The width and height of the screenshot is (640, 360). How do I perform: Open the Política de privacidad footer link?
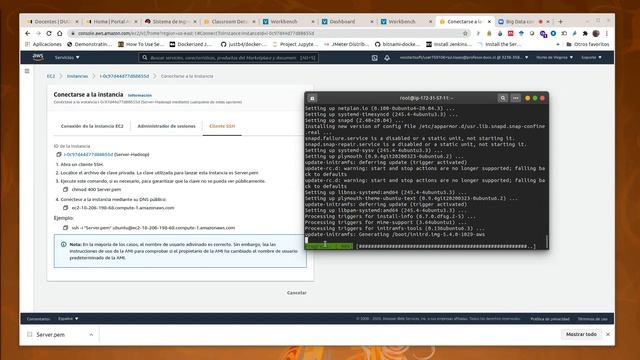(550, 319)
